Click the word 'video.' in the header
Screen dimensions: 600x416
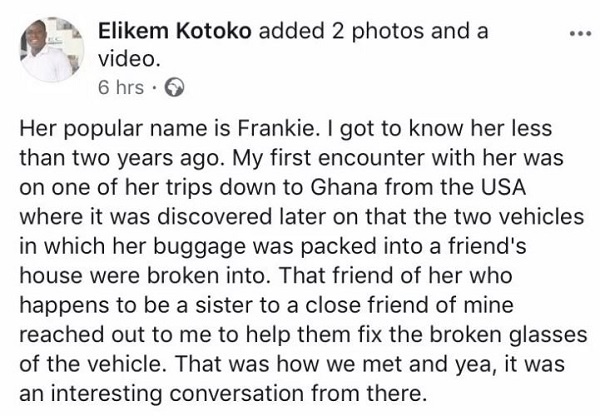tap(129, 59)
